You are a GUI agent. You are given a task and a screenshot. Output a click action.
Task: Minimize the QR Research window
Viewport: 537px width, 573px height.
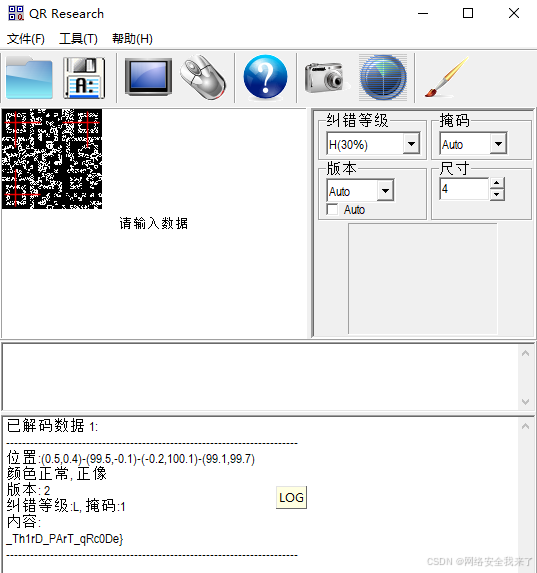423,14
